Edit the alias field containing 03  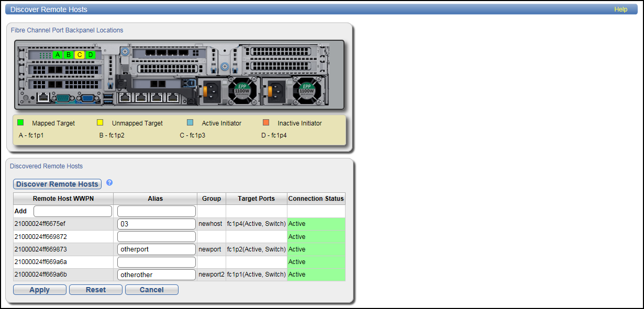tap(157, 224)
